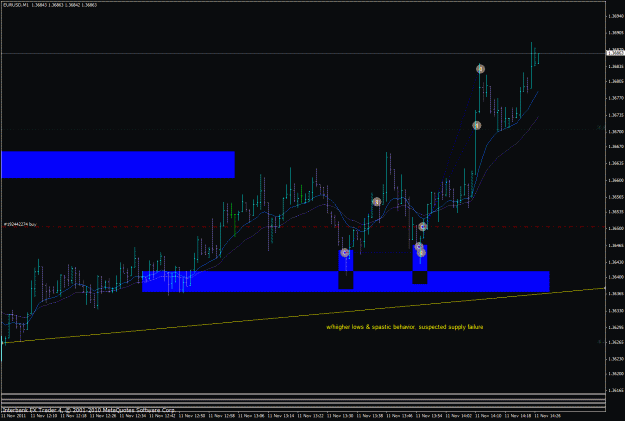625x421 pixels.
Task: Click the EURUSD,M1 chart title text
Action: 50,5
